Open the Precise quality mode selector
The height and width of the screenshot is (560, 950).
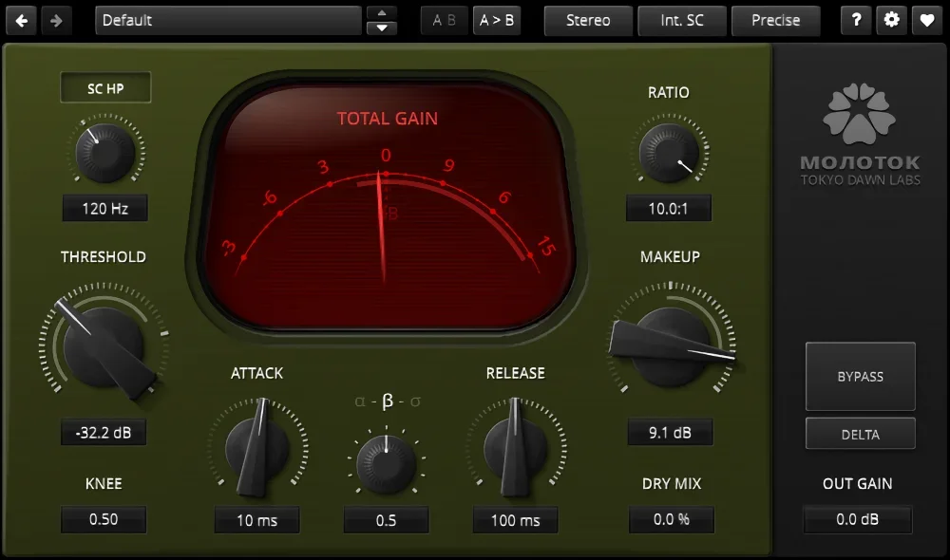pos(775,20)
